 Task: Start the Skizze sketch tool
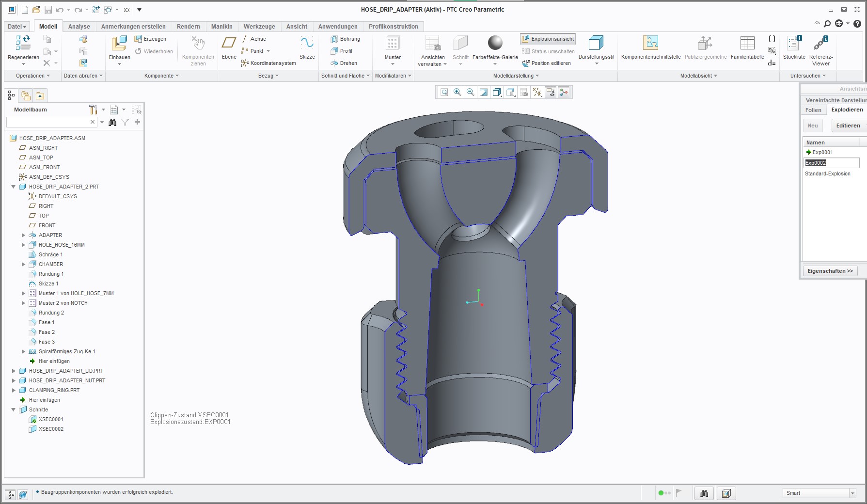click(x=307, y=47)
